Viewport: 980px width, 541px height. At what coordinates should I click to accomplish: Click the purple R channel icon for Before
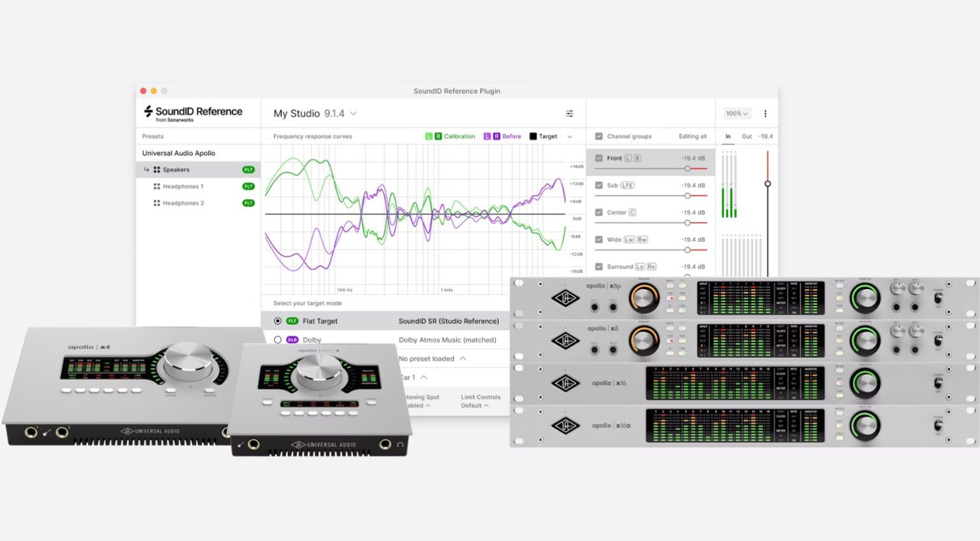pyautogui.click(x=495, y=136)
